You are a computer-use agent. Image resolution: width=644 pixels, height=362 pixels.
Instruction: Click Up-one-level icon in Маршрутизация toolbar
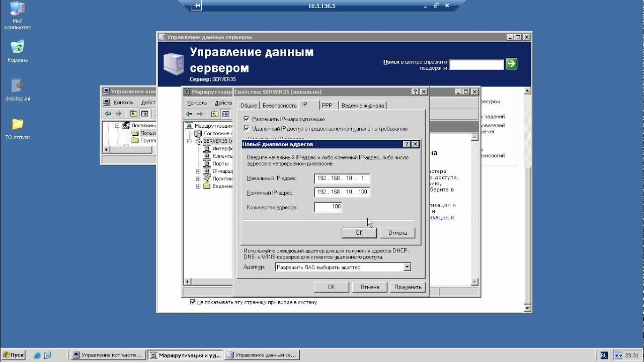pos(215,114)
